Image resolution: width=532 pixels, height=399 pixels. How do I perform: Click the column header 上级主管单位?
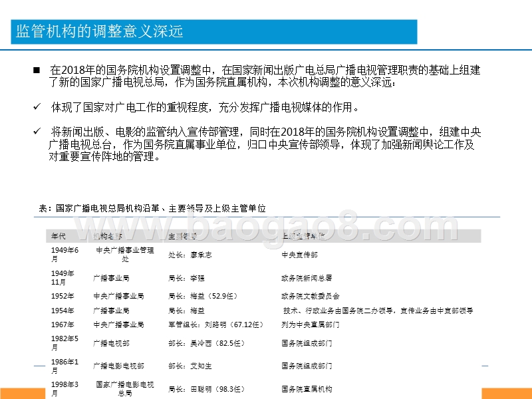click(x=303, y=236)
